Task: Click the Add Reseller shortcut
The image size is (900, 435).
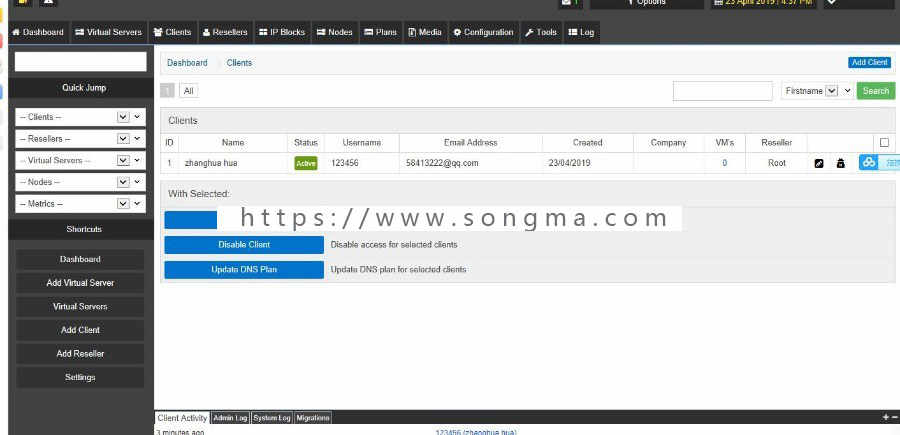Action: click(x=80, y=354)
